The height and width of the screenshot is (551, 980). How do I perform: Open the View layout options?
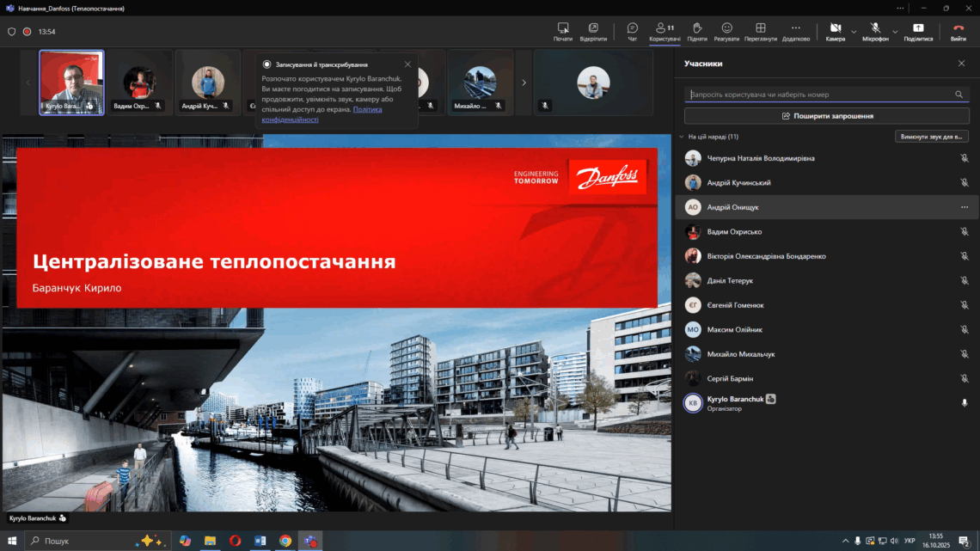(761, 31)
